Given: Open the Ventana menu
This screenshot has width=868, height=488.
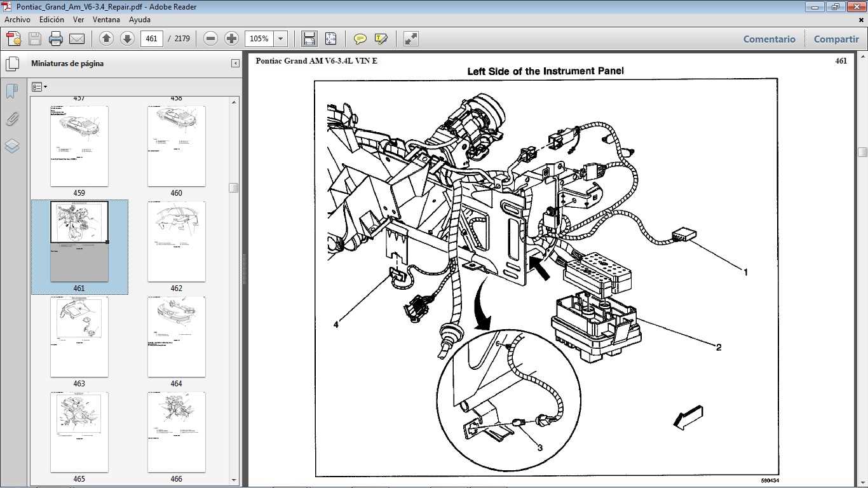Looking at the screenshot, I should (106, 20).
